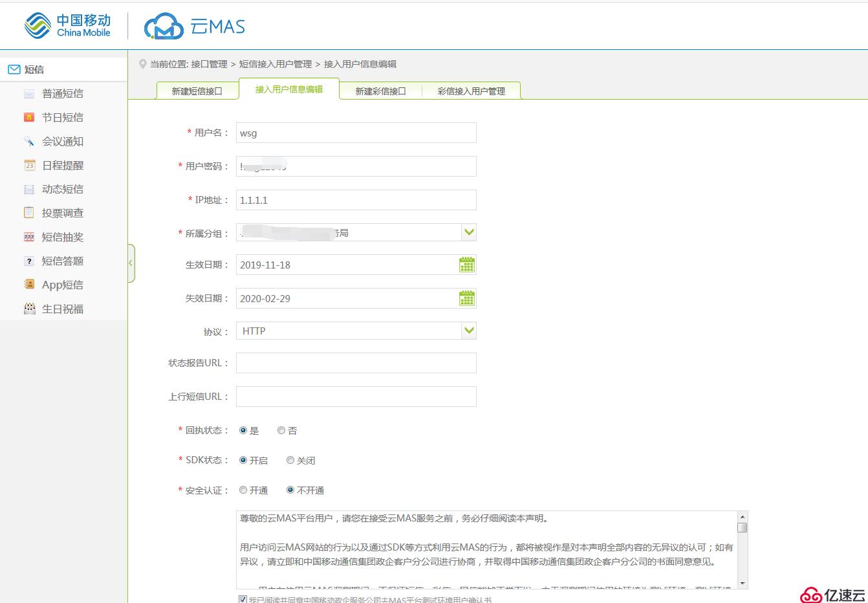Click the 用户名 input field
The height and width of the screenshot is (603, 868).
point(356,133)
